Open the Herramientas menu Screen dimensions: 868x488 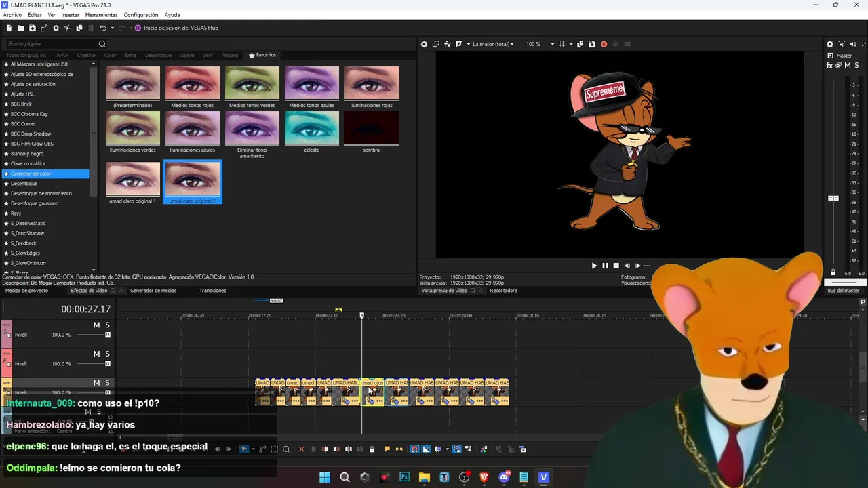(x=101, y=15)
